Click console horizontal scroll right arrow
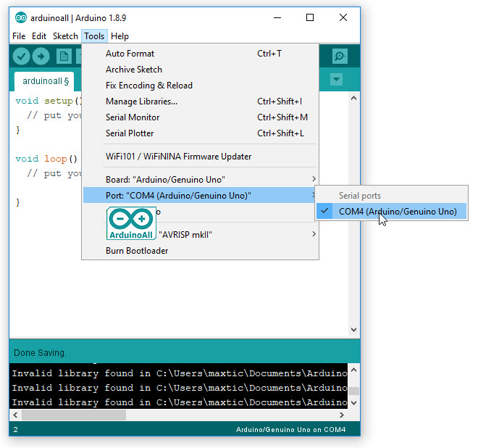This screenshot has width=478, height=448. point(342,415)
